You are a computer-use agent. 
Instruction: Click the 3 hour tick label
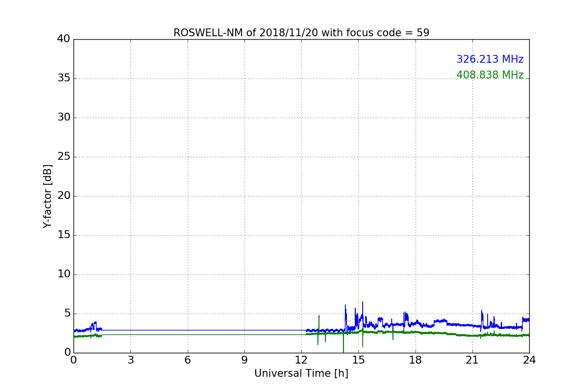point(130,360)
